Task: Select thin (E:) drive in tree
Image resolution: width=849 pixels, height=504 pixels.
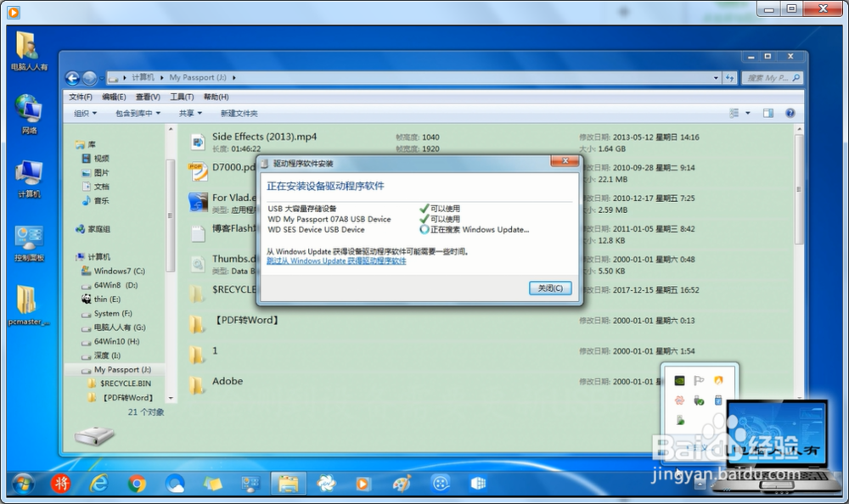Action: tap(101, 299)
